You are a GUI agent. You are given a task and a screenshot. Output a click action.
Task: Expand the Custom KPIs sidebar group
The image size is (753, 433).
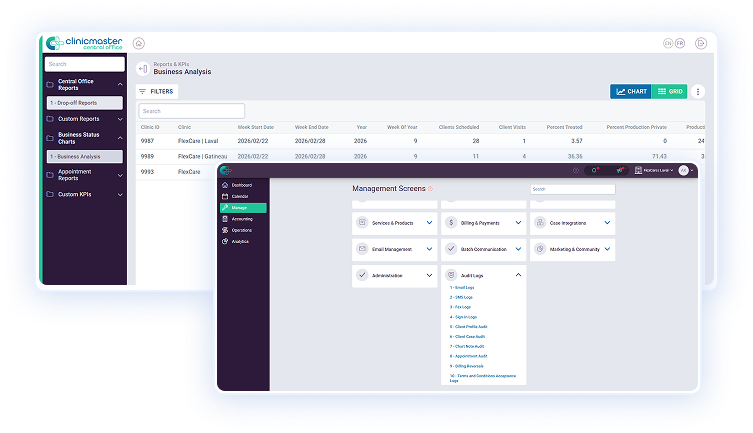[120, 194]
